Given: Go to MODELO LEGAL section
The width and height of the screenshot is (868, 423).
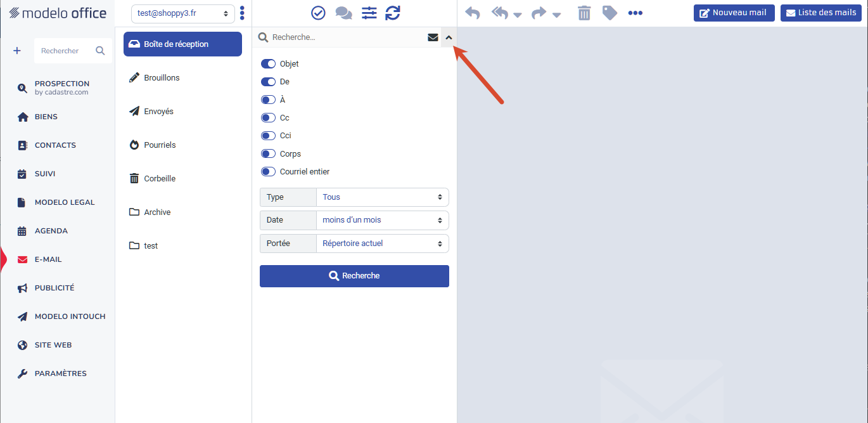Looking at the screenshot, I should [65, 202].
